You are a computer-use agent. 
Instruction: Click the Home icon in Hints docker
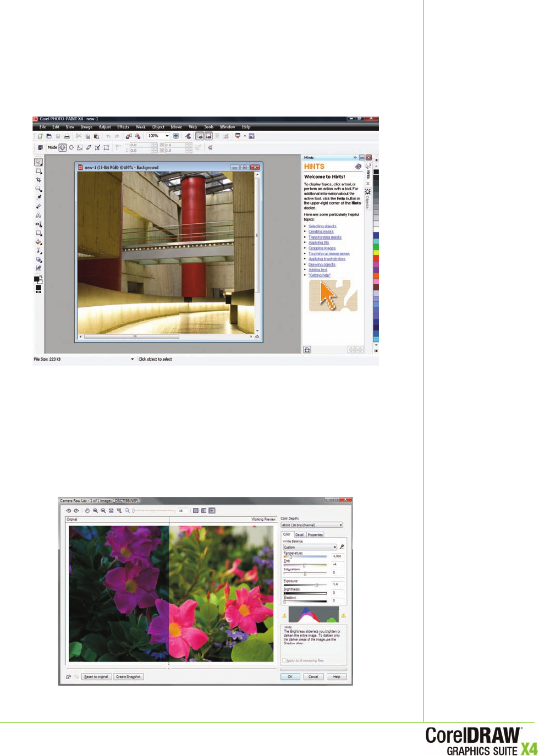coord(307,350)
